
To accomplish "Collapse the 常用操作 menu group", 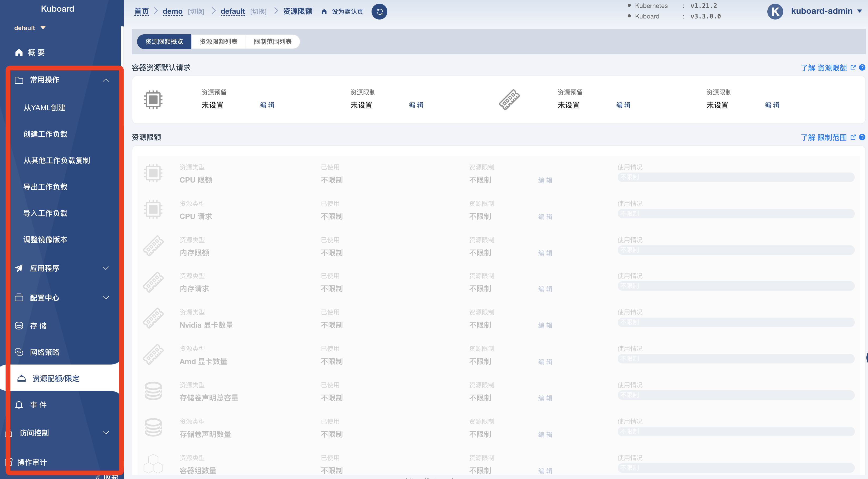I will point(106,80).
